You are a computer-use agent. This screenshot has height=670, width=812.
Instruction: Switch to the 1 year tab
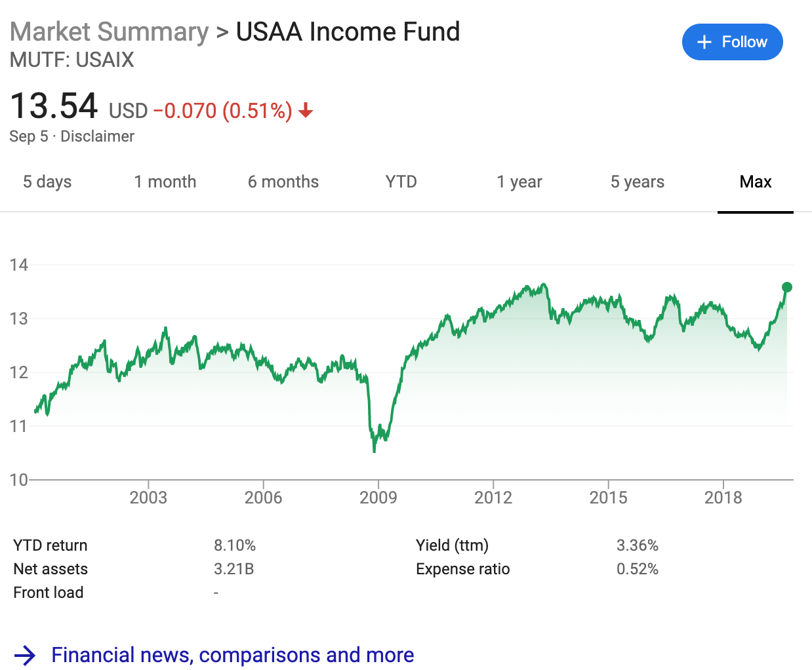[x=519, y=182]
